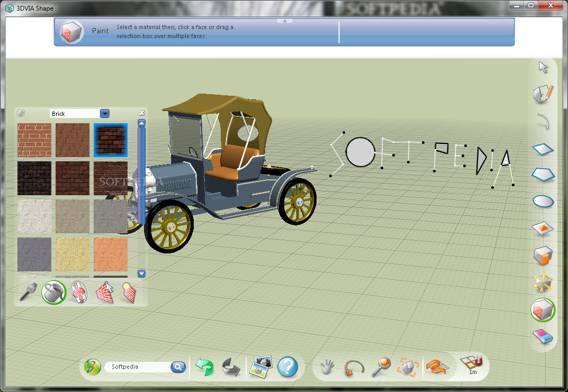Choose the yellow stone texture swatch
Viewport: 568px width, 392px height.
(73, 254)
